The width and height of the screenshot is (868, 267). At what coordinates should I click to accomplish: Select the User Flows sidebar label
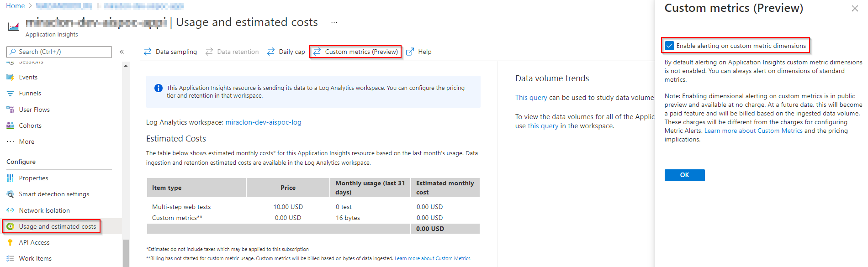coord(34,110)
